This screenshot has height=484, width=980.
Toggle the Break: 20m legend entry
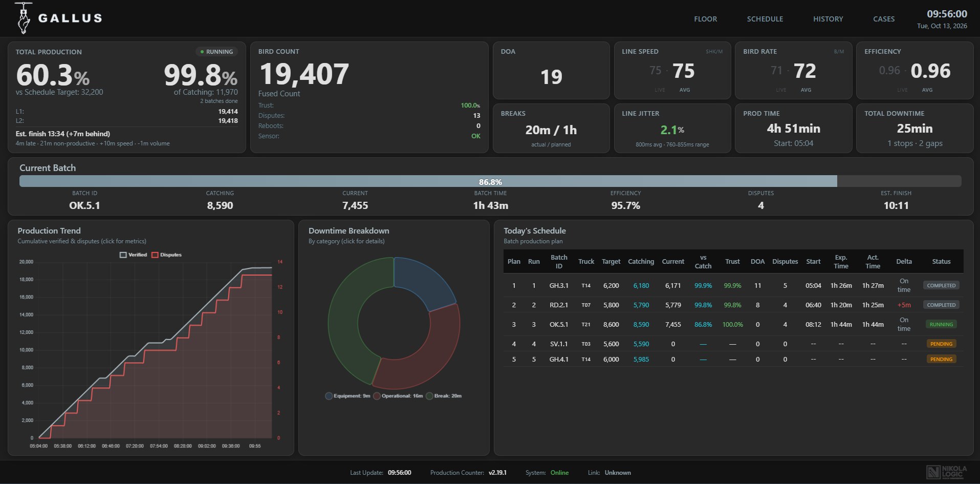click(x=444, y=396)
